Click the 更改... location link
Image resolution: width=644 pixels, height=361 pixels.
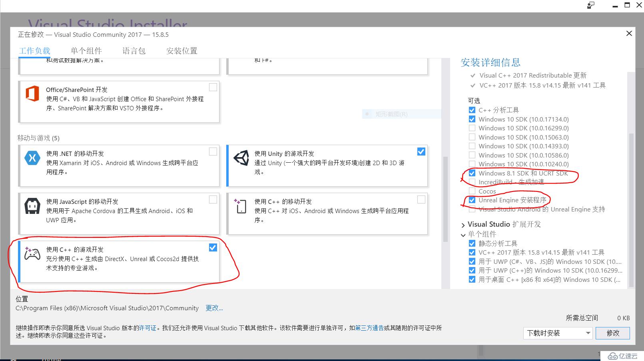(x=214, y=308)
